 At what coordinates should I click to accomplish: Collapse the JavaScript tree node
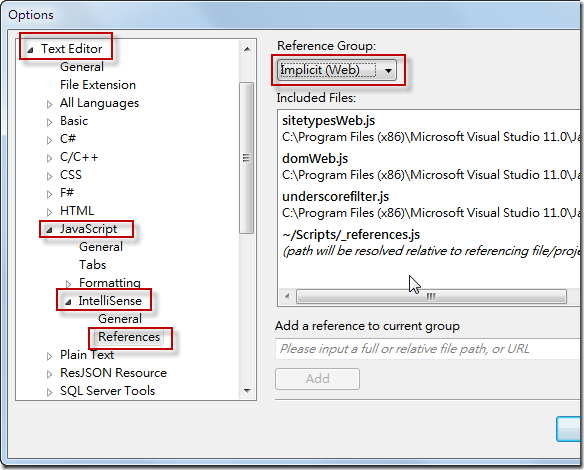[x=49, y=230]
